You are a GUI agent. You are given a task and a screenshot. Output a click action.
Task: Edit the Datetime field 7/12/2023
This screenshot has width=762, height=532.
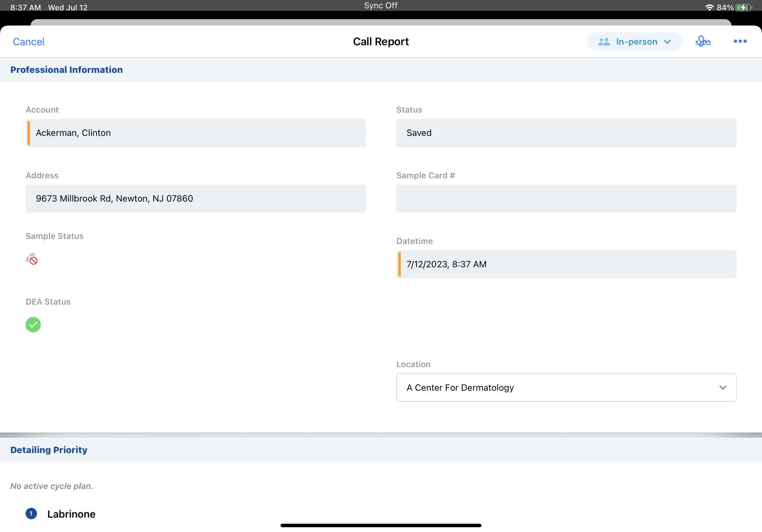click(x=566, y=264)
